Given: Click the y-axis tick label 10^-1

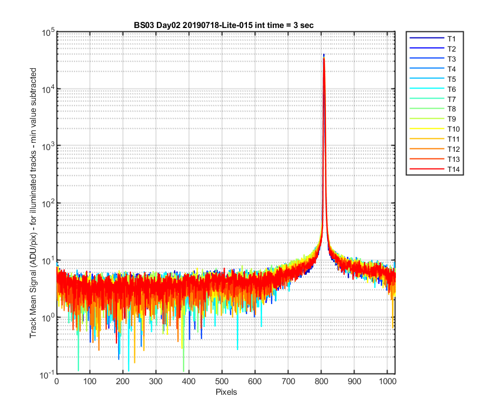Looking at the screenshot, I should [48, 375].
